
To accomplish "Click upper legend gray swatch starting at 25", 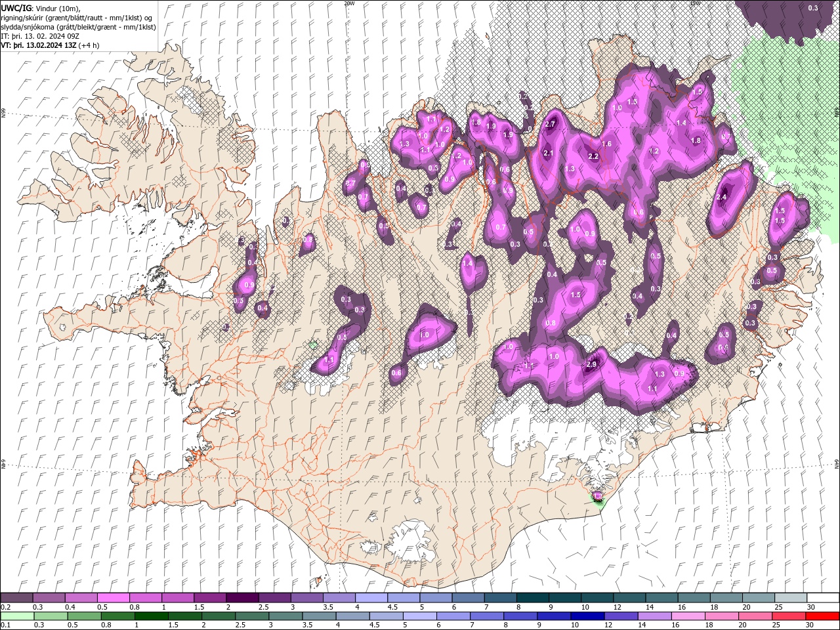I will tap(790, 598).
